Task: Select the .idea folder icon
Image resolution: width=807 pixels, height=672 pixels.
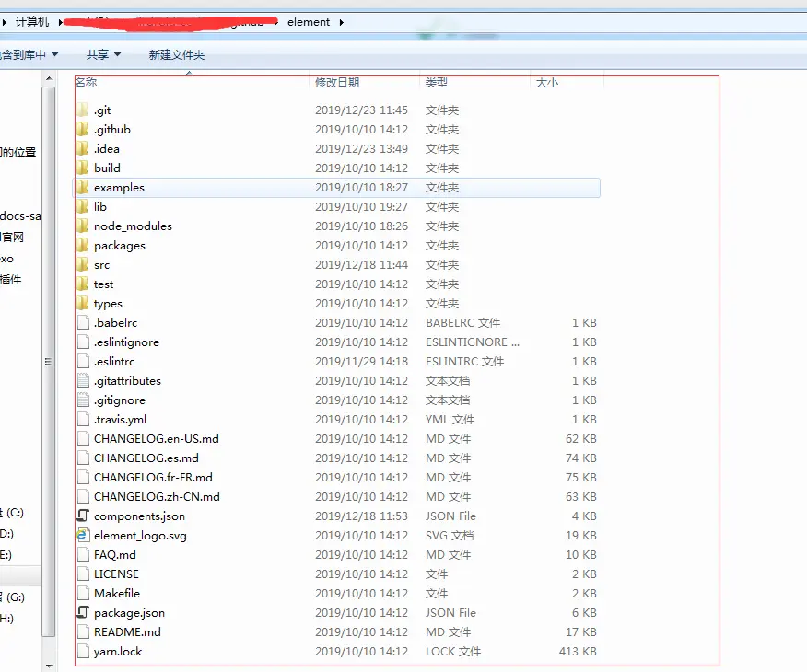Action: 82,148
